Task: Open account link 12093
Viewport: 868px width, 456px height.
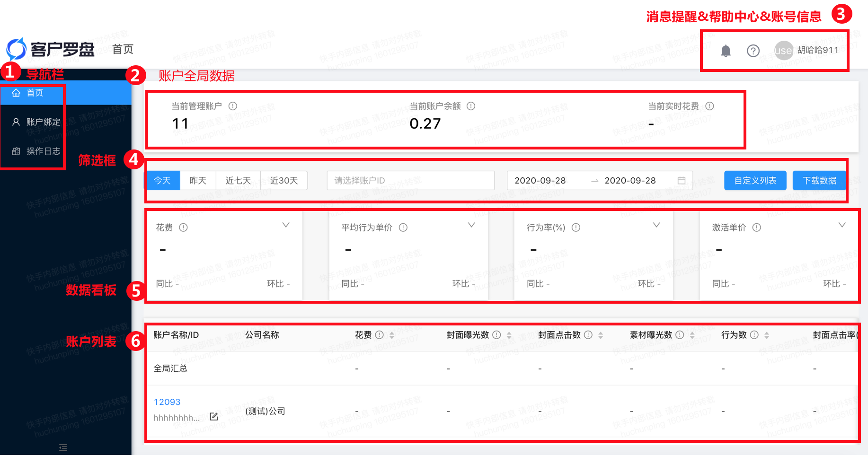Action: tap(167, 402)
